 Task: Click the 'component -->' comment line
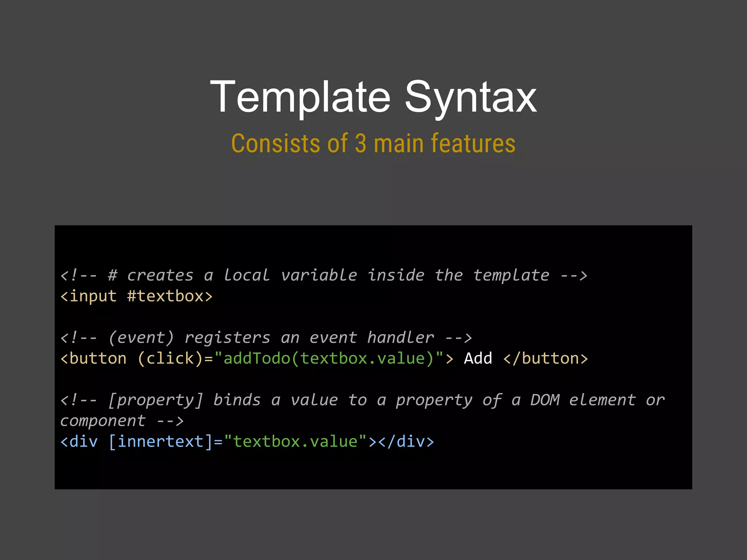pyautogui.click(x=122, y=421)
